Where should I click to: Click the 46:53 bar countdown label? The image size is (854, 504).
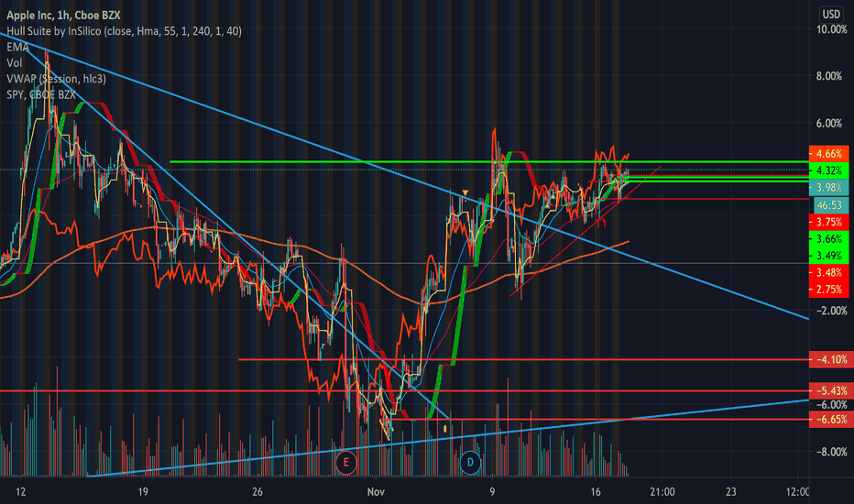pos(830,205)
